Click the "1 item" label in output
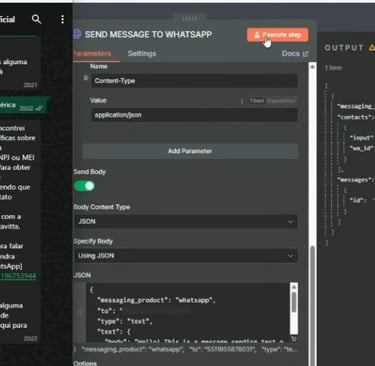 [333, 68]
